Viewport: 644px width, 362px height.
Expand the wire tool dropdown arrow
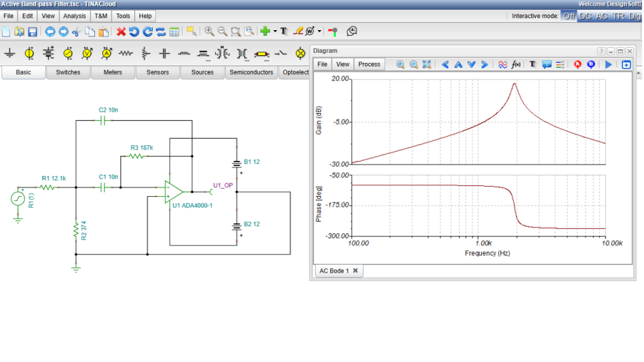[x=319, y=31]
